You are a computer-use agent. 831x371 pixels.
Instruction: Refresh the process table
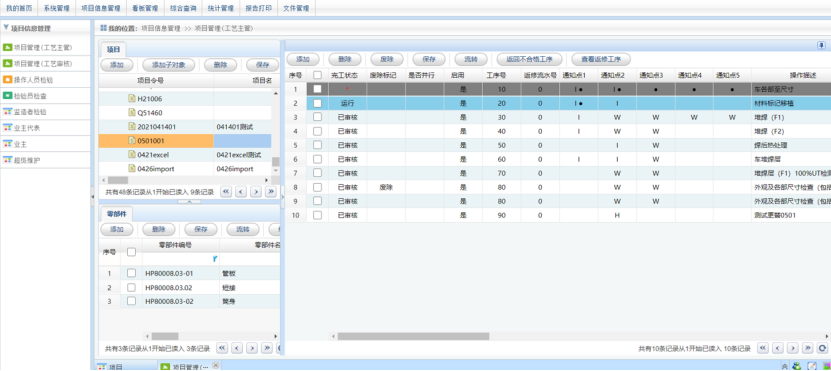coord(823,348)
